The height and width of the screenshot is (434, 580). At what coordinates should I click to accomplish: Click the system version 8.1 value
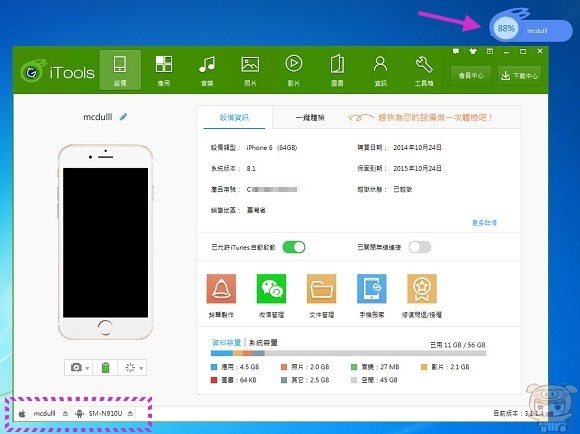click(x=251, y=169)
